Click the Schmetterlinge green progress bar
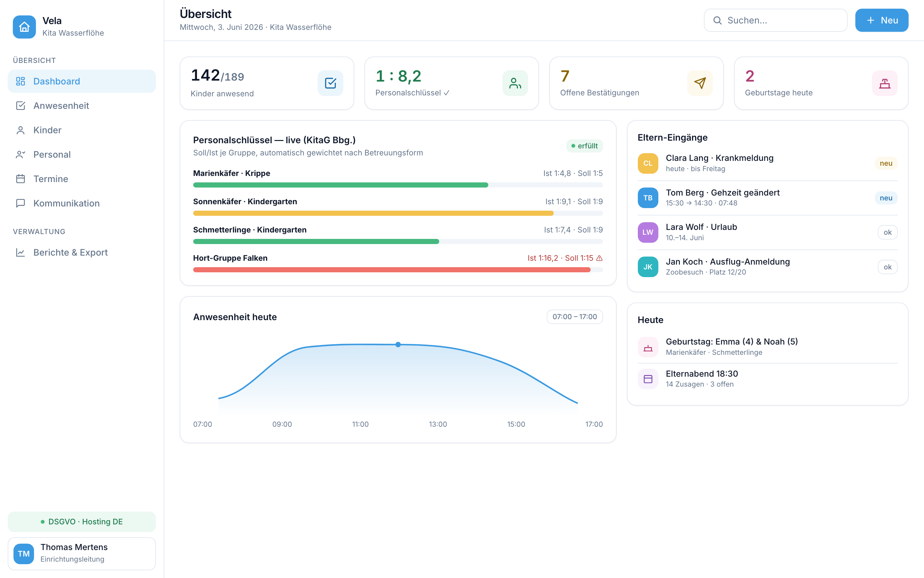 (x=398, y=241)
